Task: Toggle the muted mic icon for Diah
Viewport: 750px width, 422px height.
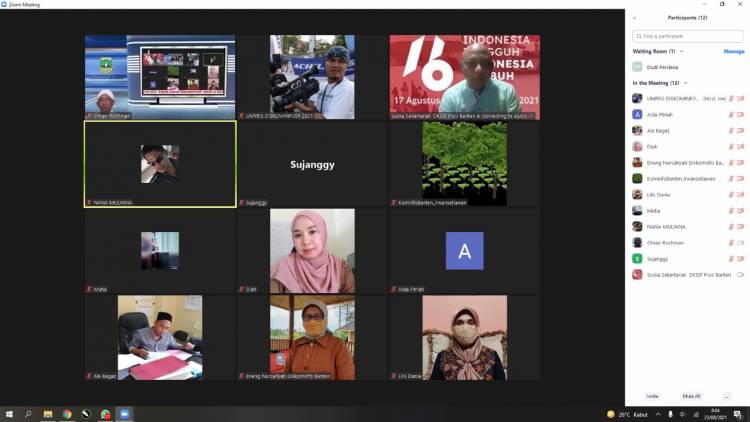Action: [x=731, y=147]
